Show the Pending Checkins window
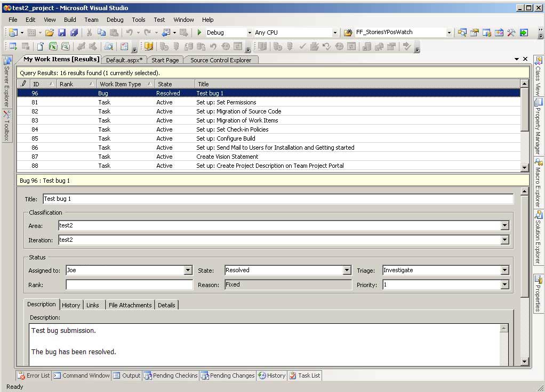 (171, 375)
